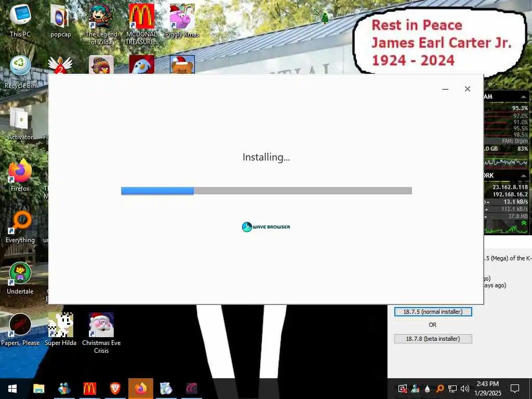Open the network tray icon
532x399 pixels.
[453, 389]
